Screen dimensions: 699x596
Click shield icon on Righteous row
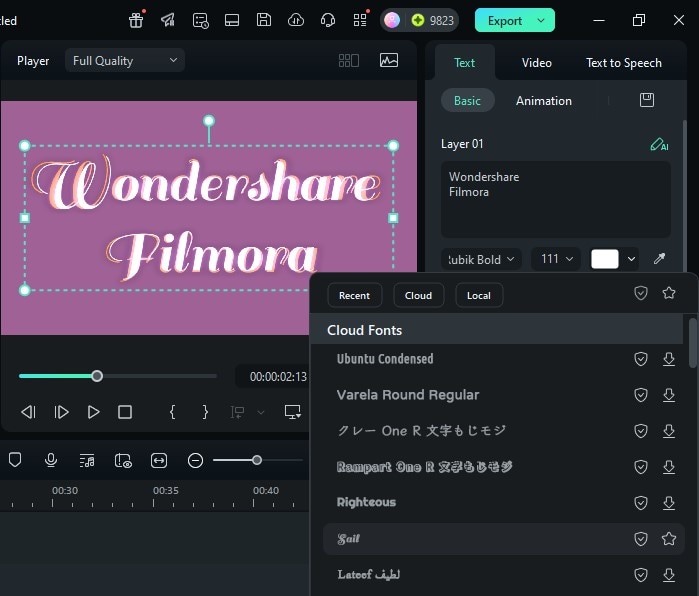click(641, 503)
